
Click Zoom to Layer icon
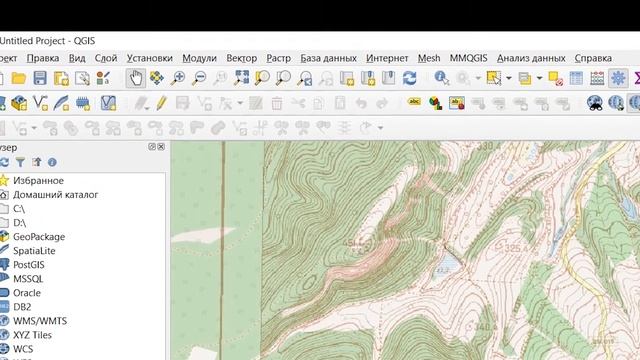[283, 78]
